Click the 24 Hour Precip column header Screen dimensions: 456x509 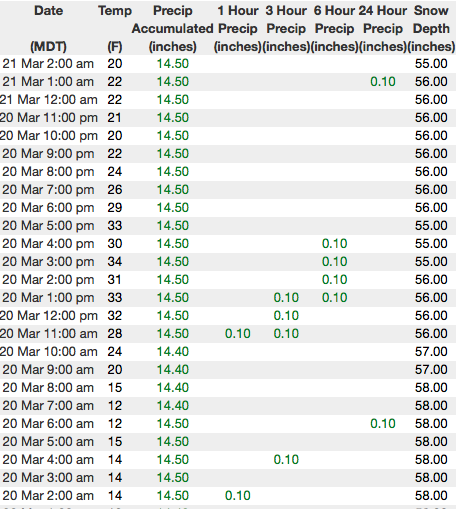click(383, 28)
